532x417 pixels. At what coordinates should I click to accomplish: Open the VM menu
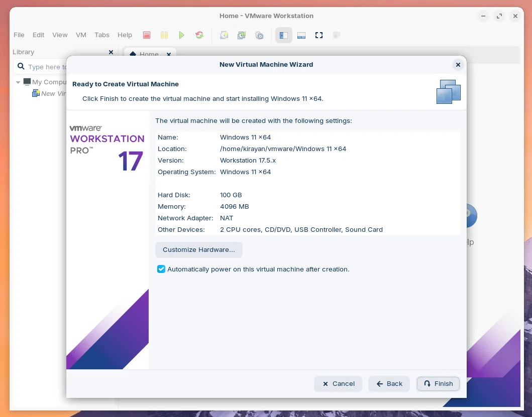coord(81,35)
